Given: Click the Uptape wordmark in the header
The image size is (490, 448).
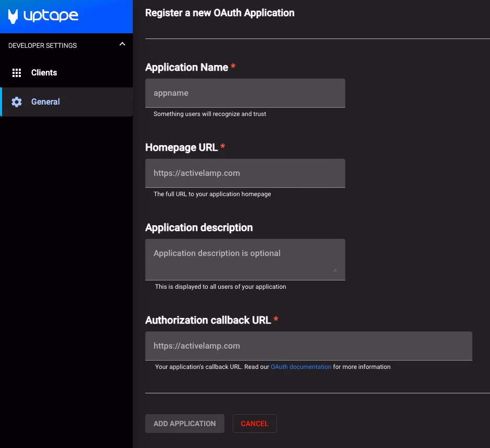Looking at the screenshot, I should [51, 16].
